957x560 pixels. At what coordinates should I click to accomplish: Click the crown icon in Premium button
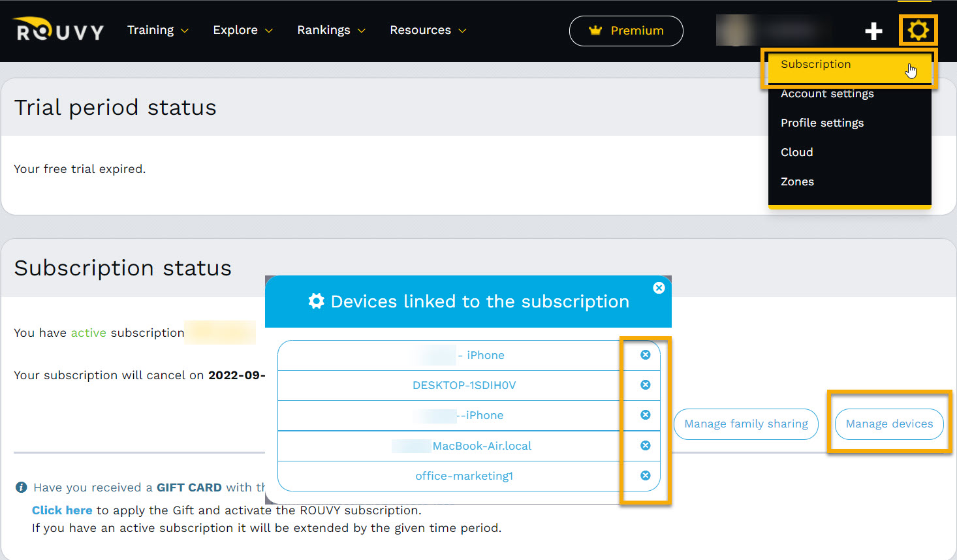[595, 30]
